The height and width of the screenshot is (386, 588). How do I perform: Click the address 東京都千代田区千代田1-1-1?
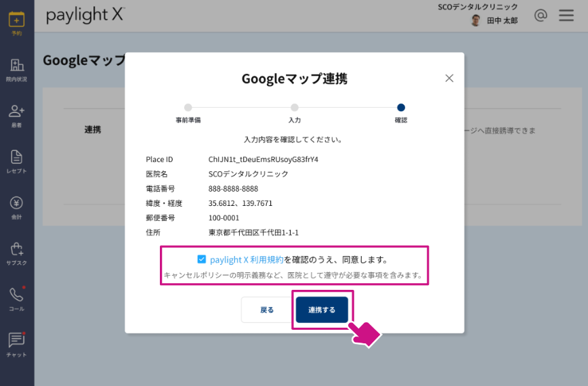pos(253,232)
